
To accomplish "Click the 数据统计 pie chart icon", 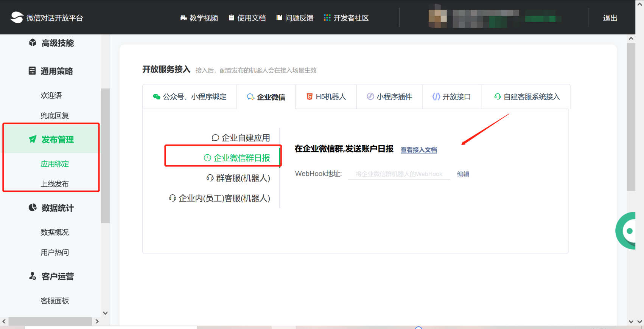I will [x=33, y=208].
